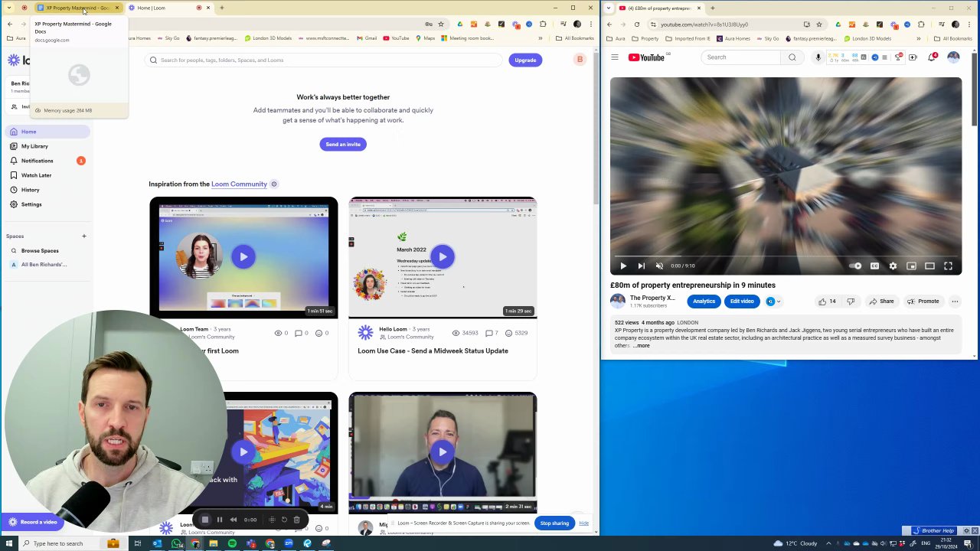Screen dimensions: 980x551
Task: Click the YouTube video progress bar
Action: [786, 256]
